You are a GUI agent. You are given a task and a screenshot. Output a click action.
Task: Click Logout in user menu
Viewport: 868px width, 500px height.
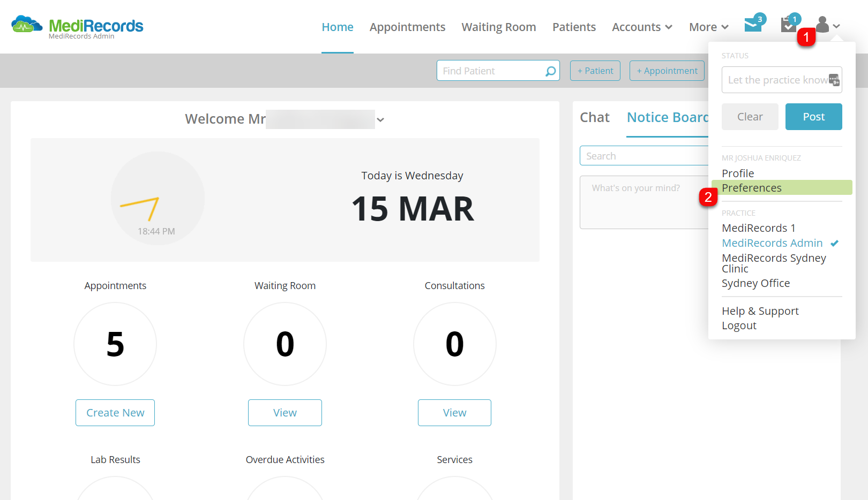(x=739, y=325)
